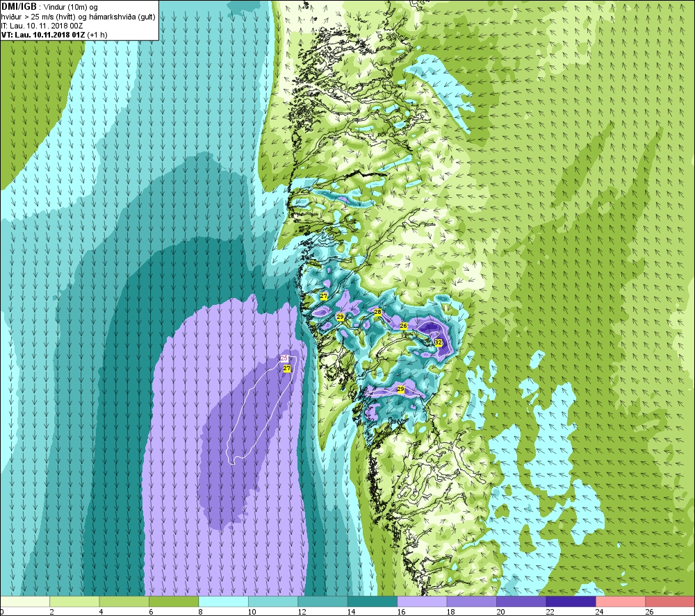Screen dimensions: 695x616
Task: Click the legend scale number 10
Action: pos(252,612)
